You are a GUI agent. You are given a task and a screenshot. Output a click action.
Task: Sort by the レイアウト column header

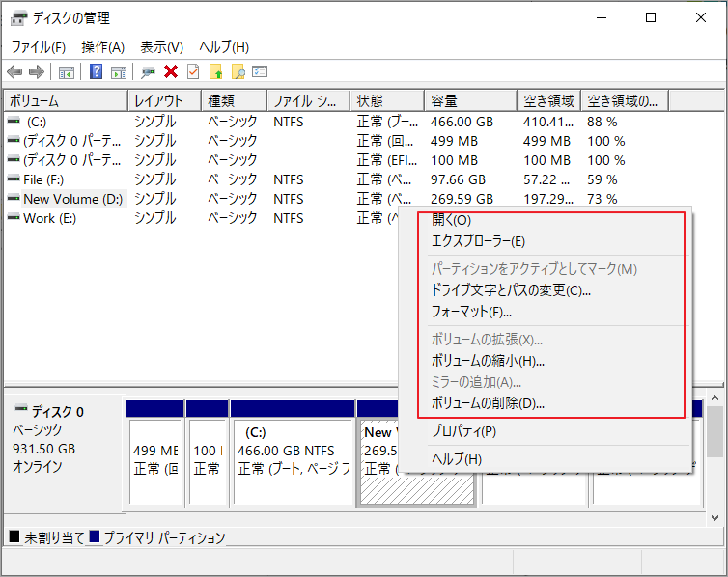[x=165, y=101]
